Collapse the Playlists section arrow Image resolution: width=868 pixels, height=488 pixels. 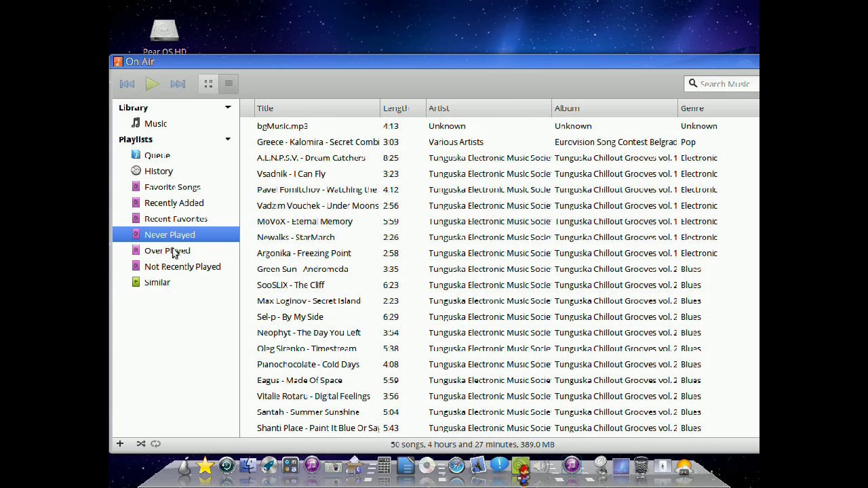pos(228,140)
